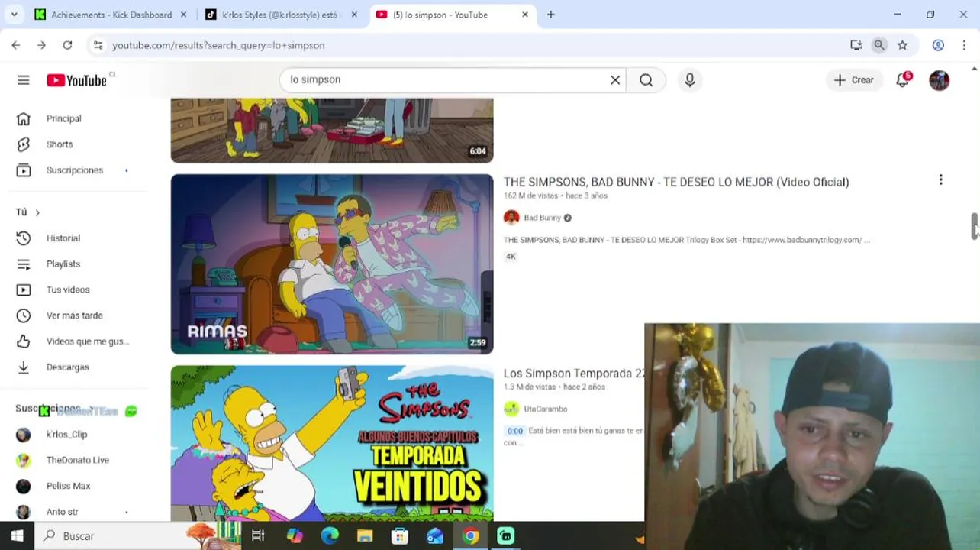Viewport: 980px width, 550px height.
Task: Play the 6:04 video thumbnail
Action: (332, 130)
